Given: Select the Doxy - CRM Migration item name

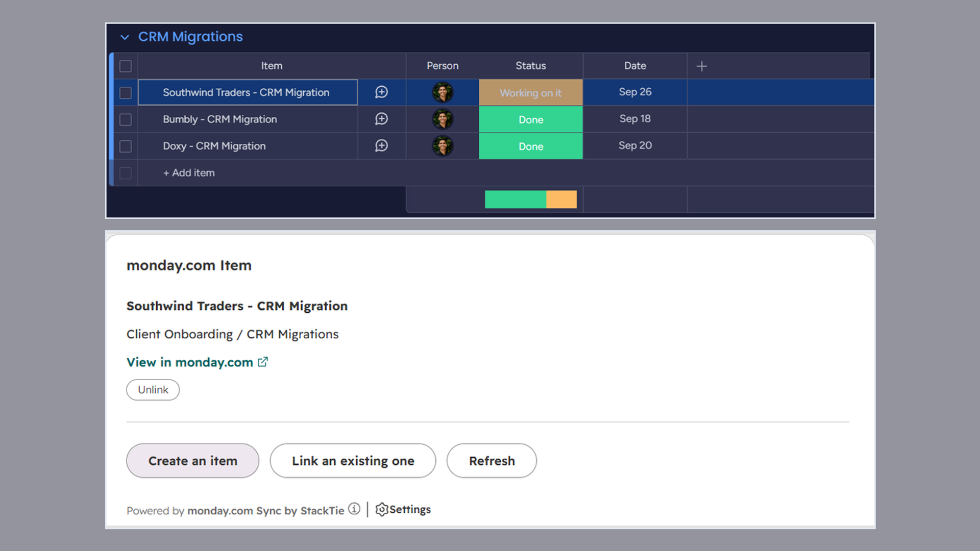Looking at the screenshot, I should point(214,146).
